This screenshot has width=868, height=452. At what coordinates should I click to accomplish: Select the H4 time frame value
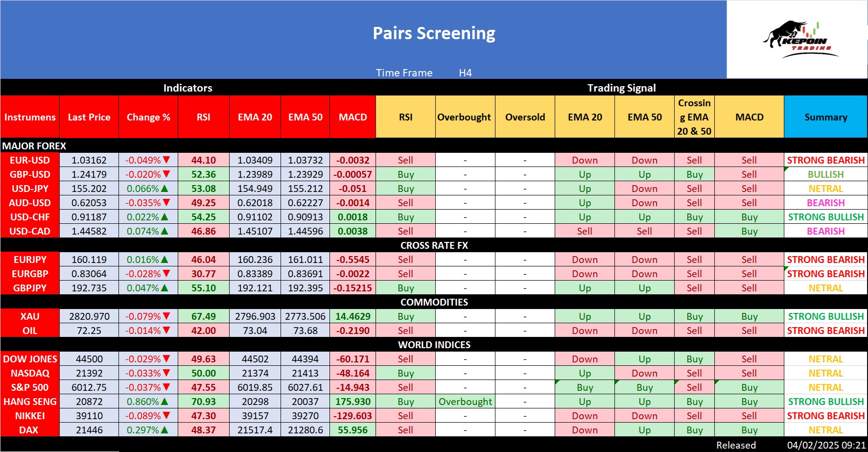465,73
